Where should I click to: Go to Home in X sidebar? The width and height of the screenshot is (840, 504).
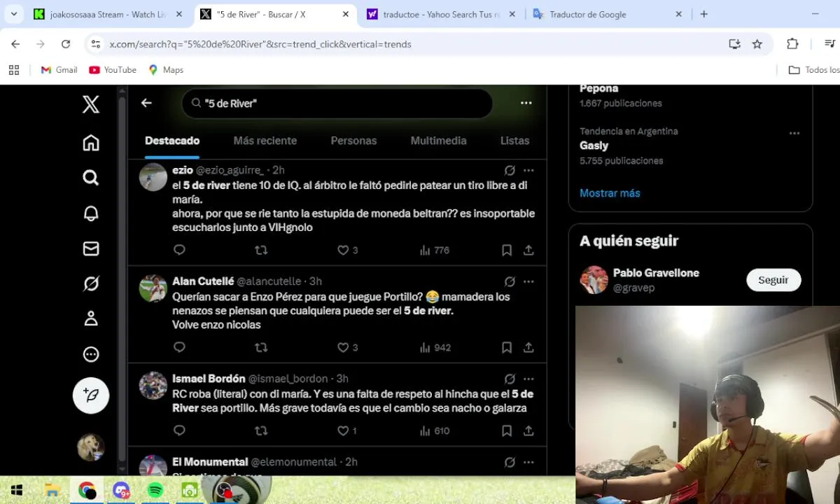tap(91, 143)
